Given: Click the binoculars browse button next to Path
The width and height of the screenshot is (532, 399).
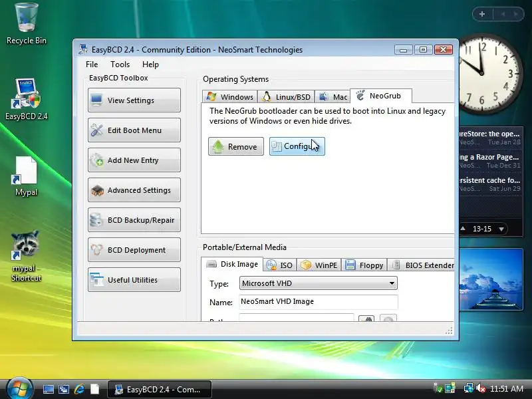Looking at the screenshot, I should click(366, 319).
